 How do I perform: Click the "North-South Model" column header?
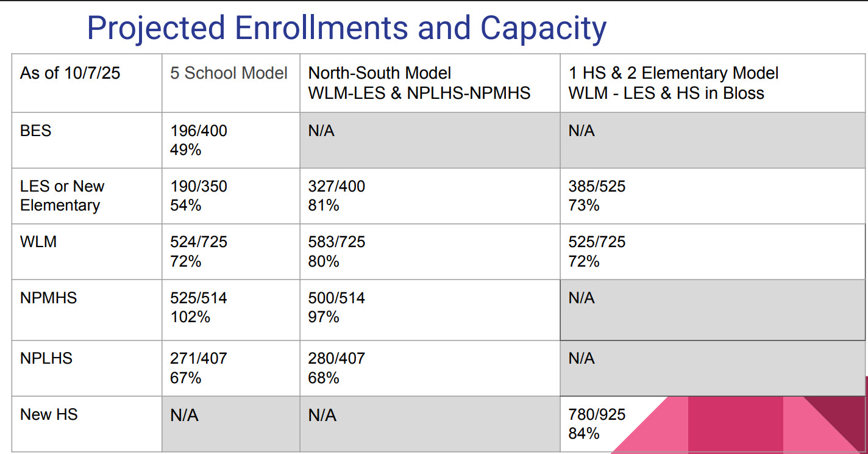tap(380, 74)
